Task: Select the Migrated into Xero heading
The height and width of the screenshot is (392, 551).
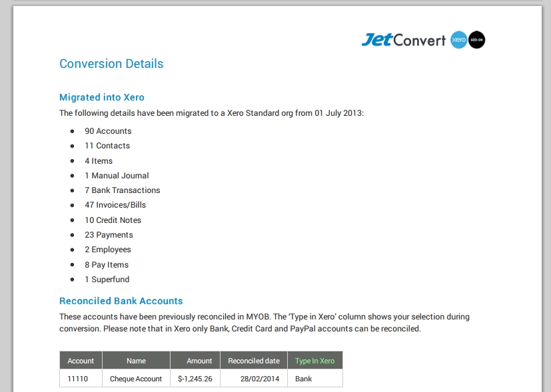Action: [102, 97]
